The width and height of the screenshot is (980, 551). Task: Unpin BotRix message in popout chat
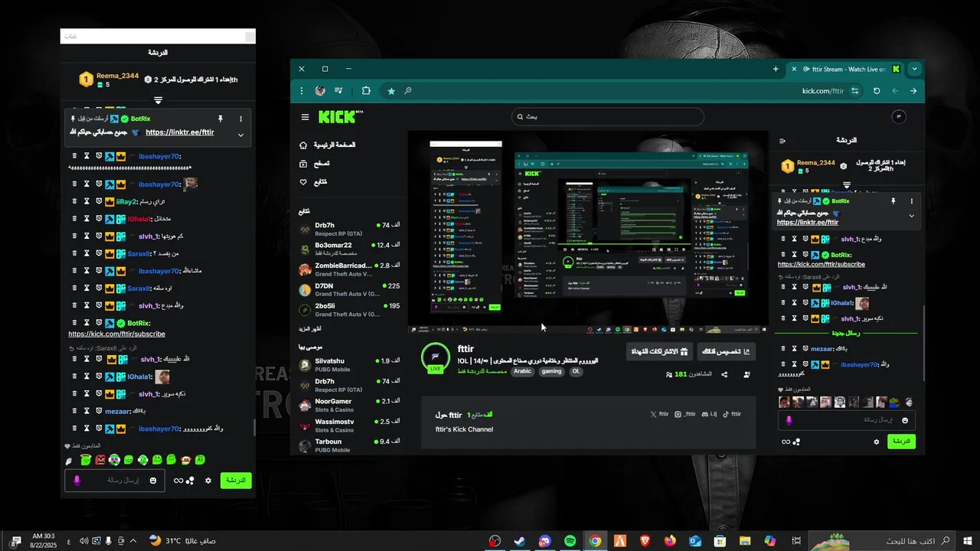tap(220, 119)
